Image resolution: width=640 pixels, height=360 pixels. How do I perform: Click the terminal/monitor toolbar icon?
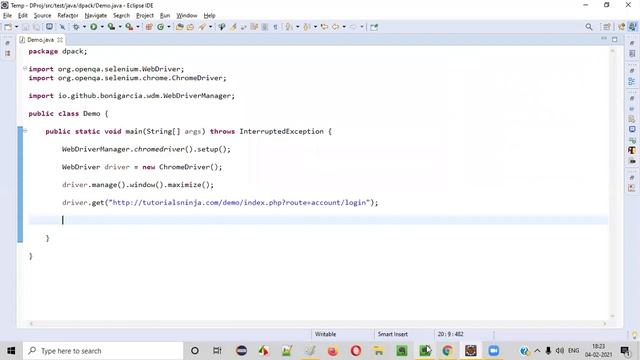click(x=49, y=27)
